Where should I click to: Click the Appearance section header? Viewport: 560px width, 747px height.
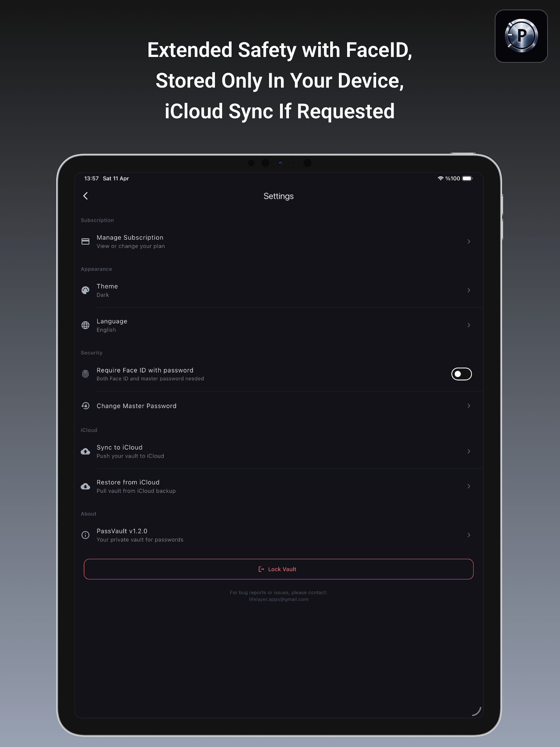click(x=96, y=269)
